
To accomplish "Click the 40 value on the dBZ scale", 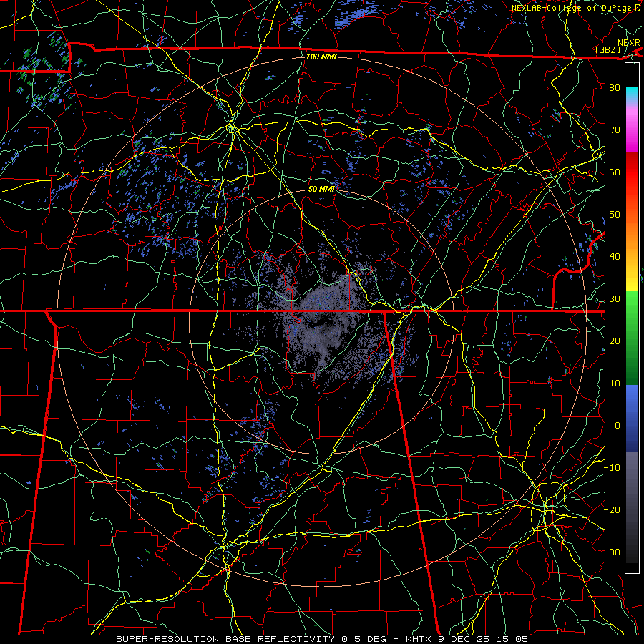I will [x=615, y=257].
